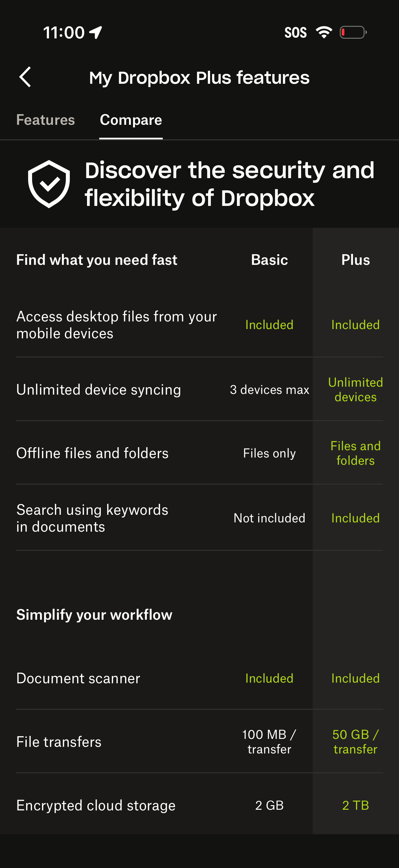
Task: Tap the battery indicator in status bar
Action: point(353,32)
